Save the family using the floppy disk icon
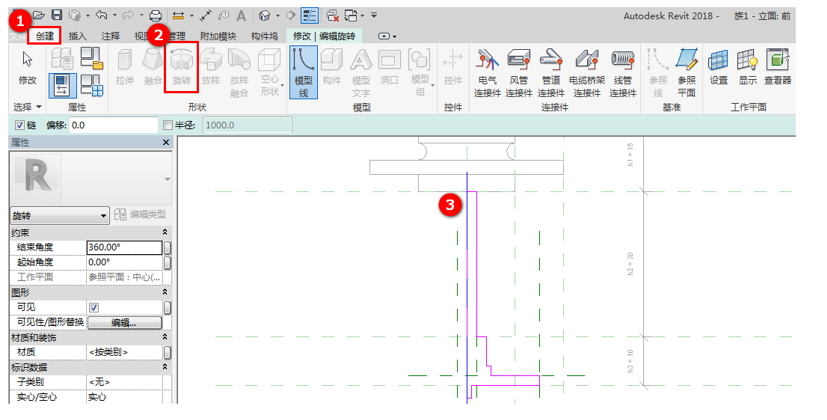Screen dimensions: 827x420 coord(56,15)
